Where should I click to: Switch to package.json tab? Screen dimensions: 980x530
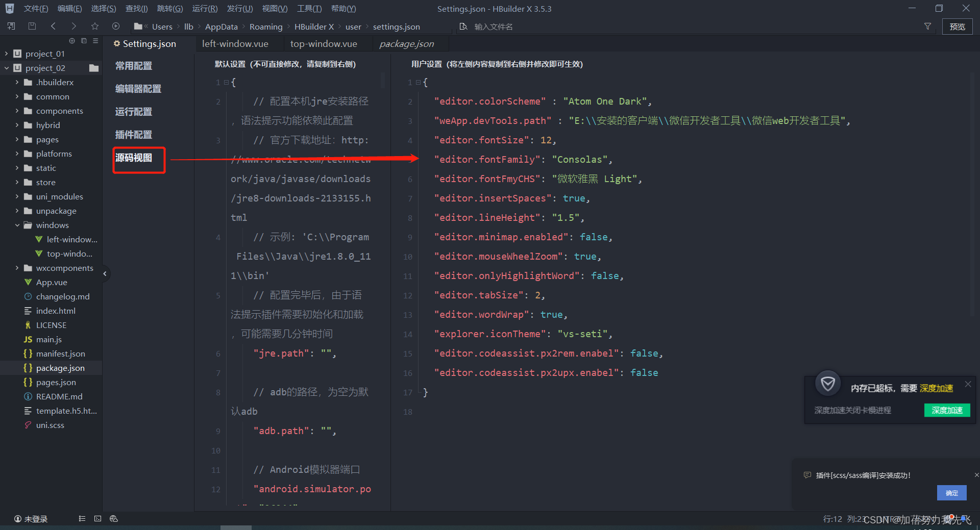click(407, 44)
